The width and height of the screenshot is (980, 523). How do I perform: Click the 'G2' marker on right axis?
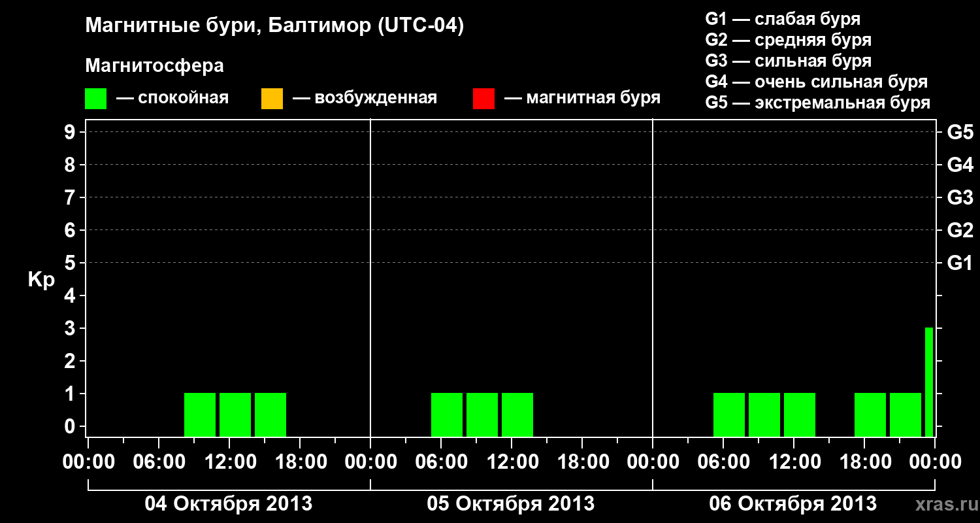point(960,231)
